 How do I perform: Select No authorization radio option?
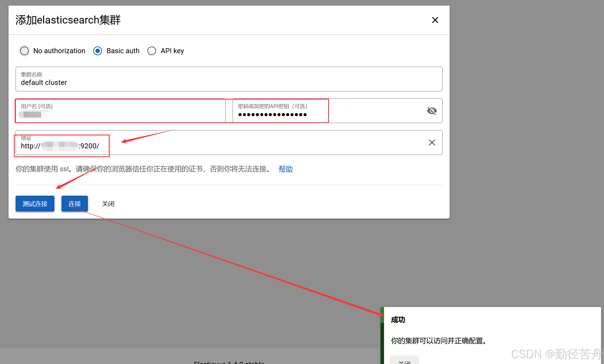[x=24, y=51]
